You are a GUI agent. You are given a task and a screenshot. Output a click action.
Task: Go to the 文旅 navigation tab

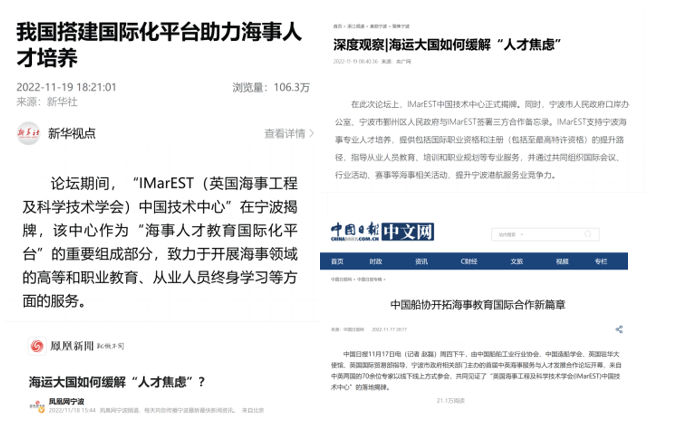point(516,261)
